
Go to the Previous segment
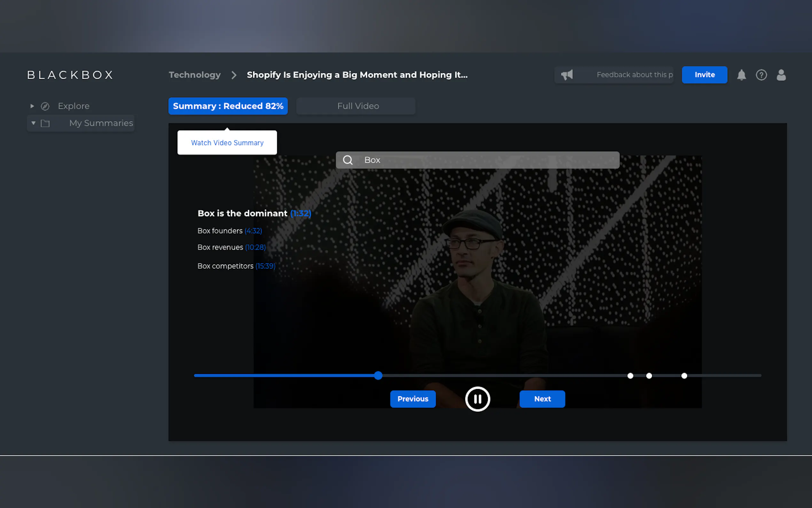click(x=412, y=399)
